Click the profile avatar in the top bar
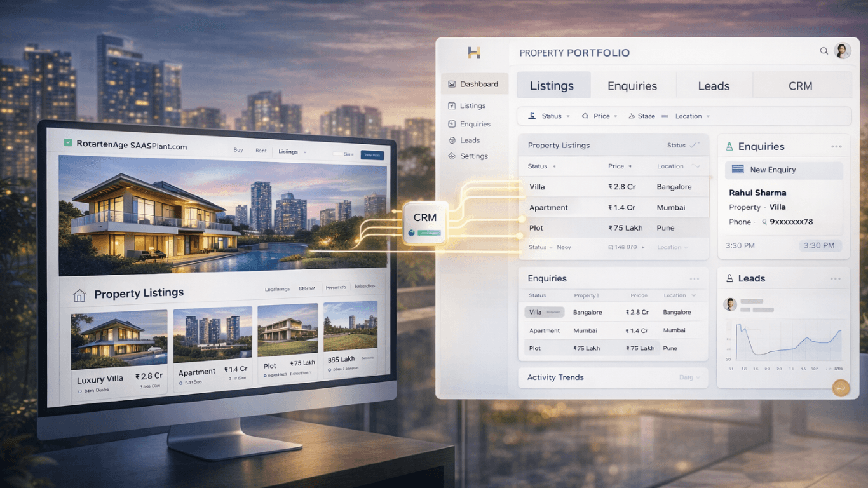Viewport: 868px width, 488px height. pos(842,50)
